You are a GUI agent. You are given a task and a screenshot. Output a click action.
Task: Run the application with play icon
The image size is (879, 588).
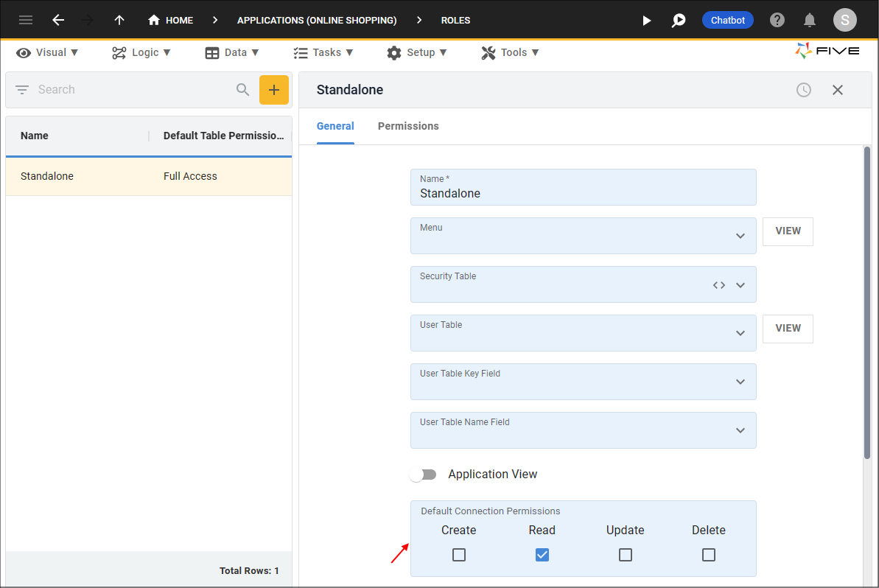[x=646, y=20]
